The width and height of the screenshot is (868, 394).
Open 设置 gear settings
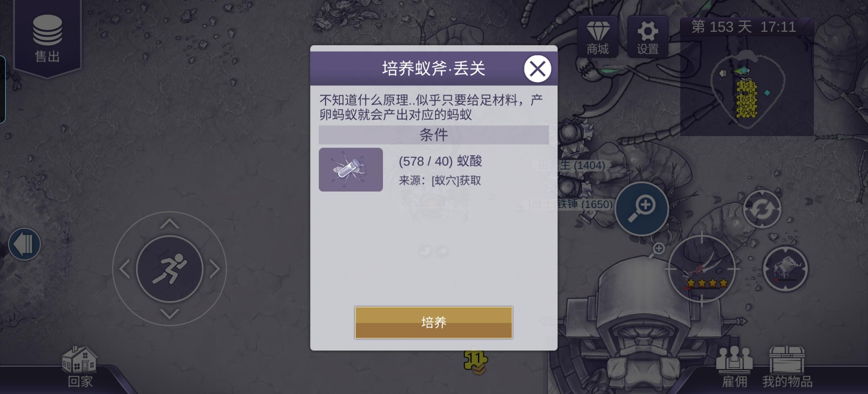(x=648, y=36)
